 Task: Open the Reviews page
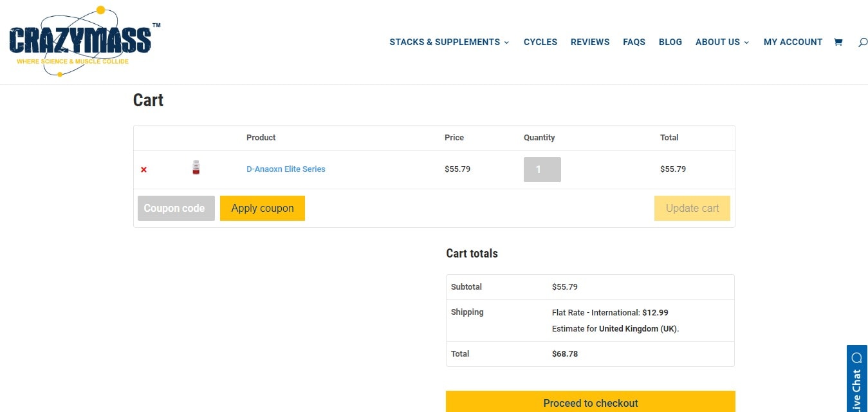tap(590, 42)
